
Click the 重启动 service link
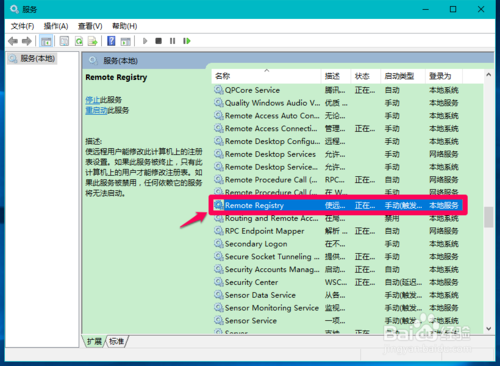point(96,110)
